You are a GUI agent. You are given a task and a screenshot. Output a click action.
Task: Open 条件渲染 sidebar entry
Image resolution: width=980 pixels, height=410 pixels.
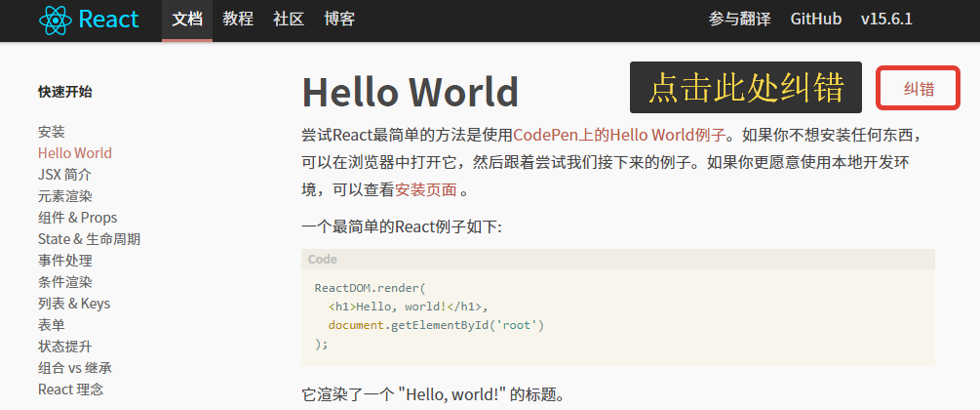click(65, 282)
